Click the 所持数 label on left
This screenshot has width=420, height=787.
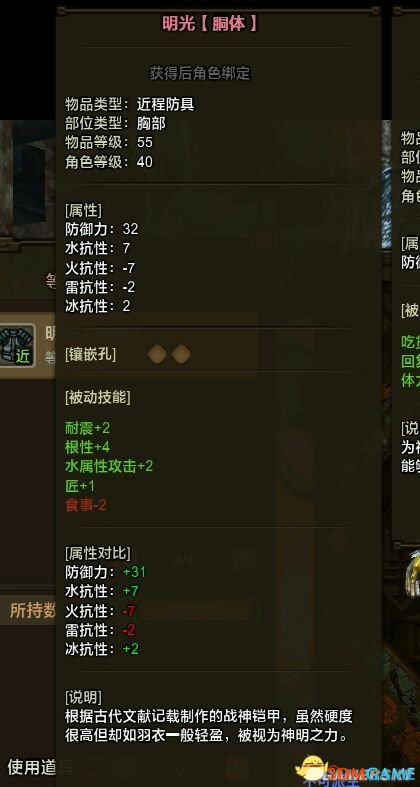tap(33, 610)
